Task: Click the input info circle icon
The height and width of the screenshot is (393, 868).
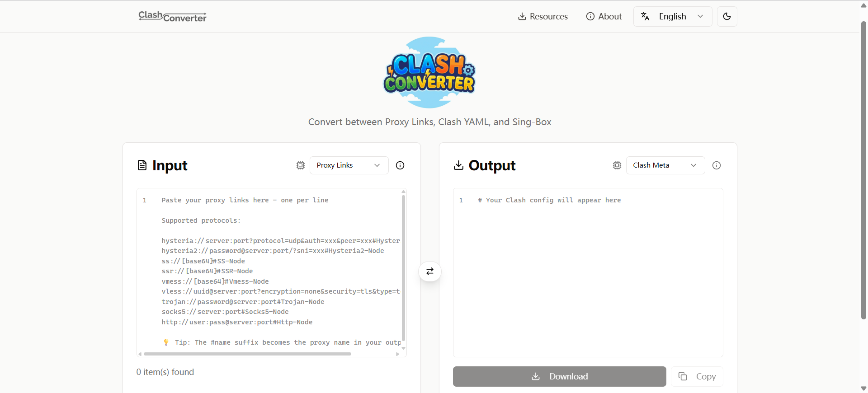Action: 400,165
